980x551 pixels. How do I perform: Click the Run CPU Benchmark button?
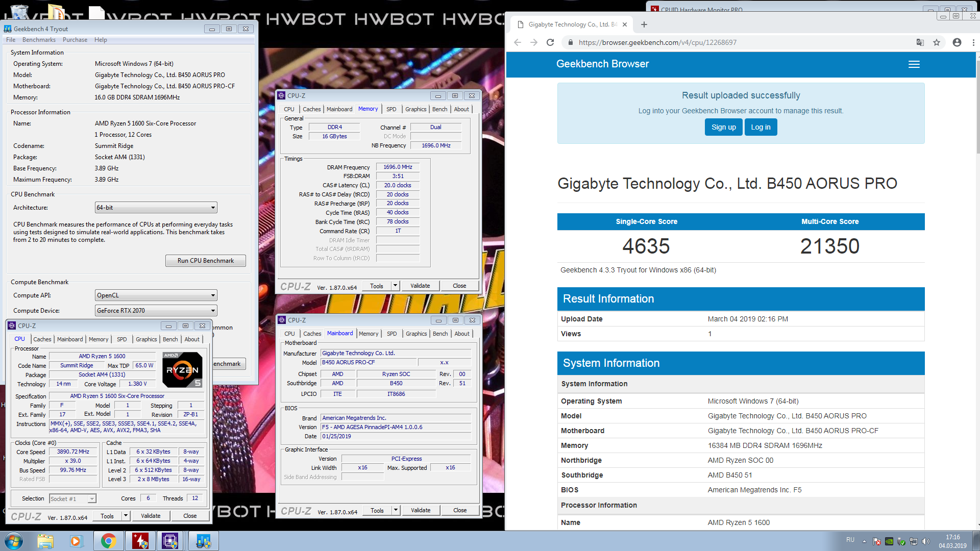206,261
